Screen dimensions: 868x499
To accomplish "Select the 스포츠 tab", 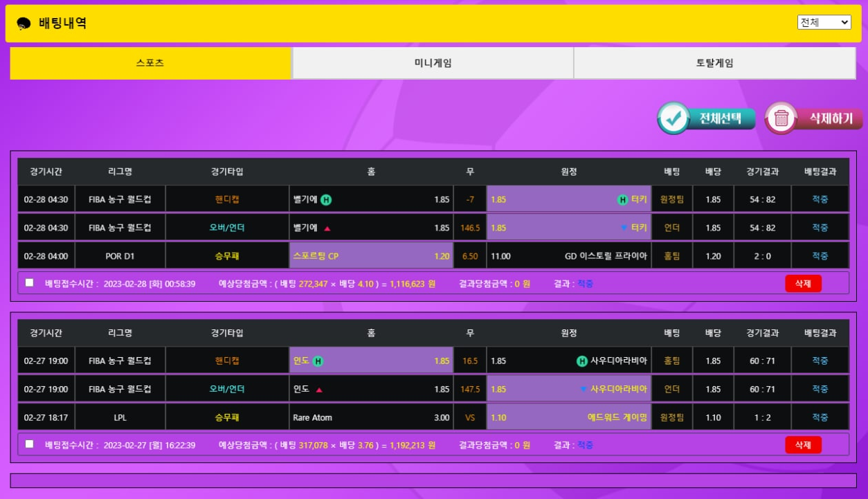I will 150,63.
